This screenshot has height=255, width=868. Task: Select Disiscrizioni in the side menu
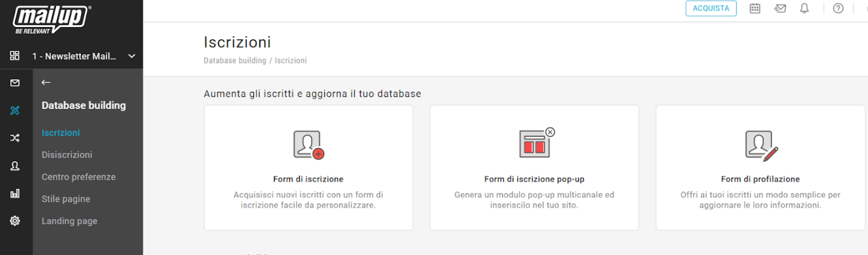[x=67, y=155]
